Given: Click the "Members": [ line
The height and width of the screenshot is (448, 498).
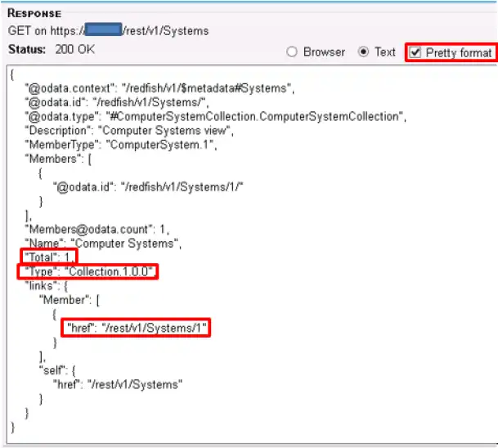Looking at the screenshot, I should [58, 159].
